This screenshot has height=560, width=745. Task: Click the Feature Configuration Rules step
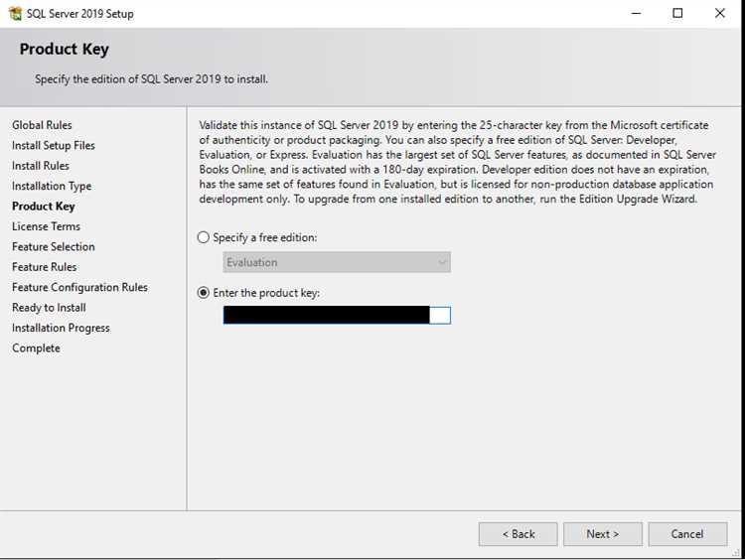79,287
